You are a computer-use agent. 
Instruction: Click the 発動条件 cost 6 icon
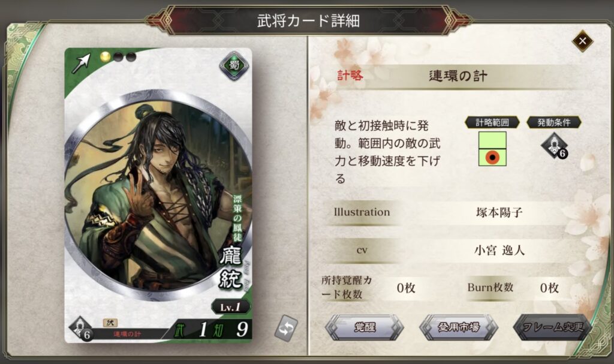[555, 146]
